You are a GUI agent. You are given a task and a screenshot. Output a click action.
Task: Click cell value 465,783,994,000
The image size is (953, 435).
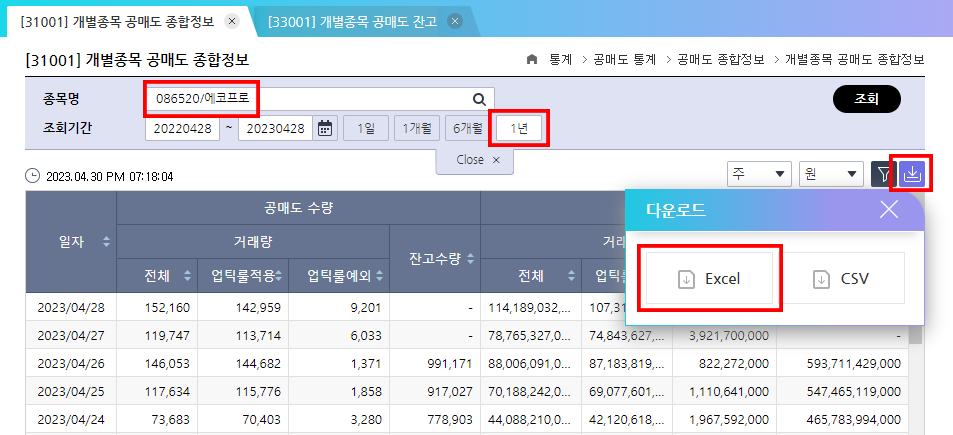pyautogui.click(x=853, y=419)
